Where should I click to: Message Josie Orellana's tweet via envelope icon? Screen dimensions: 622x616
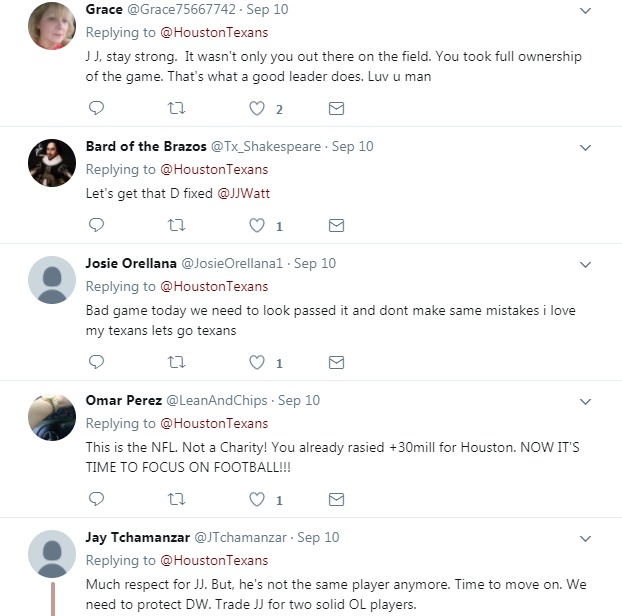click(337, 362)
